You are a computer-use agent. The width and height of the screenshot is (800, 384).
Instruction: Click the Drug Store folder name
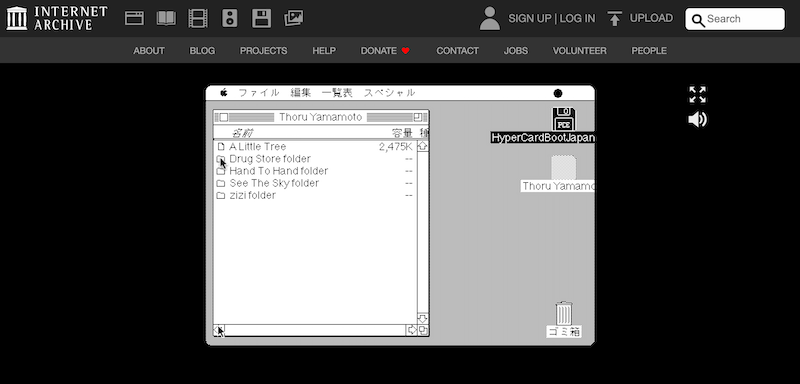click(270, 159)
